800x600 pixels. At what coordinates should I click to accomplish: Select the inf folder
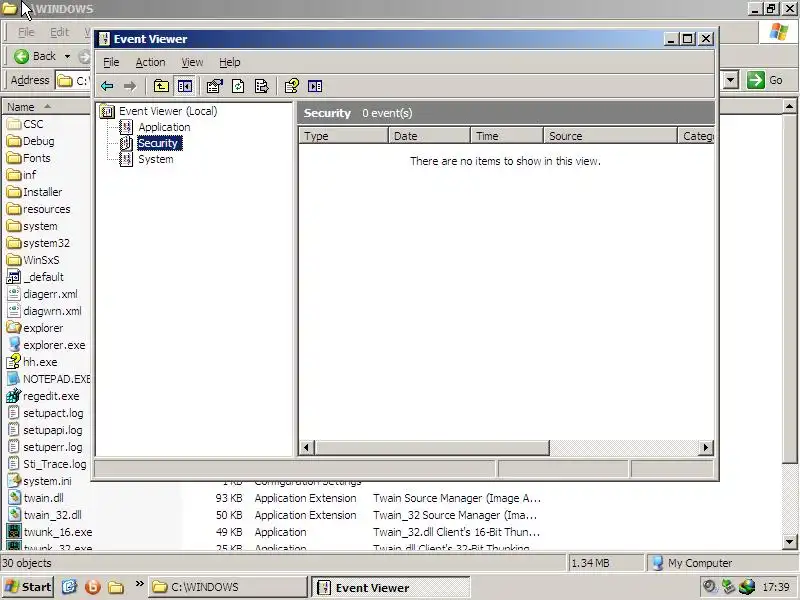point(30,175)
